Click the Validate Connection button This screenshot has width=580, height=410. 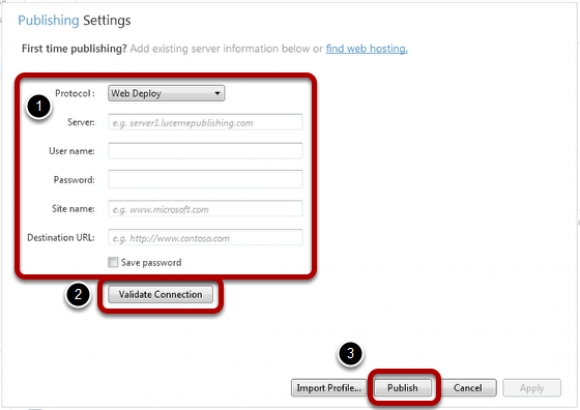(x=161, y=295)
